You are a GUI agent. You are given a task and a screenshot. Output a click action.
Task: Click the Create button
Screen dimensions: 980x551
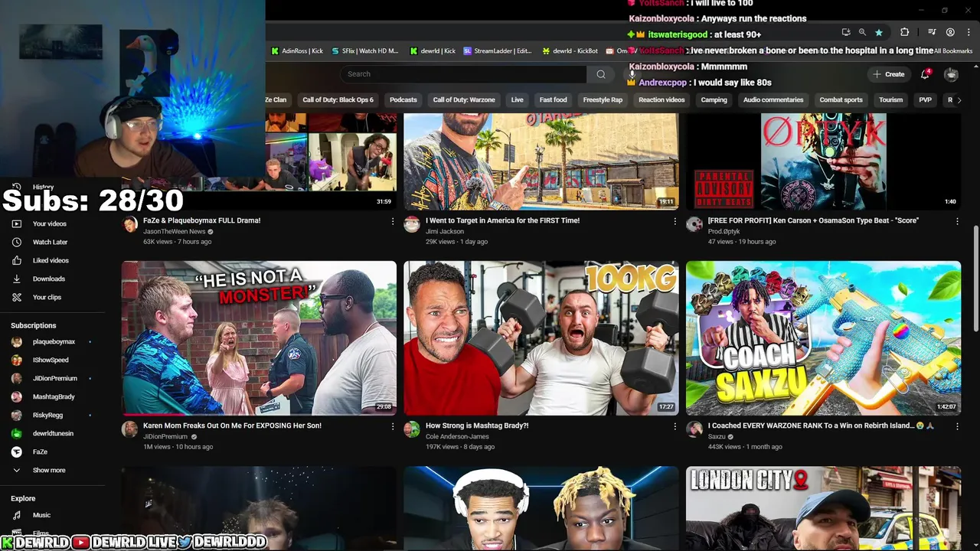(x=888, y=74)
